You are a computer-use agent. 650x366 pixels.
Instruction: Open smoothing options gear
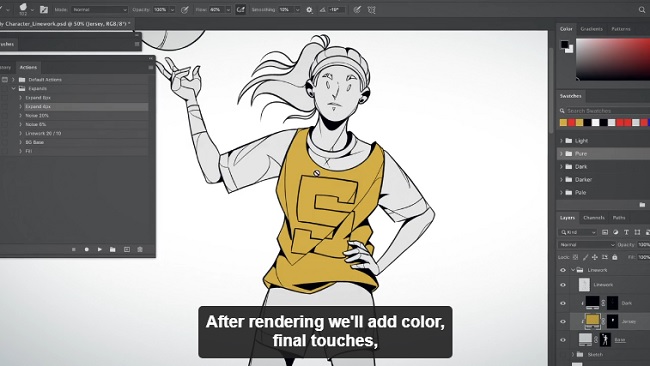pyautogui.click(x=309, y=10)
